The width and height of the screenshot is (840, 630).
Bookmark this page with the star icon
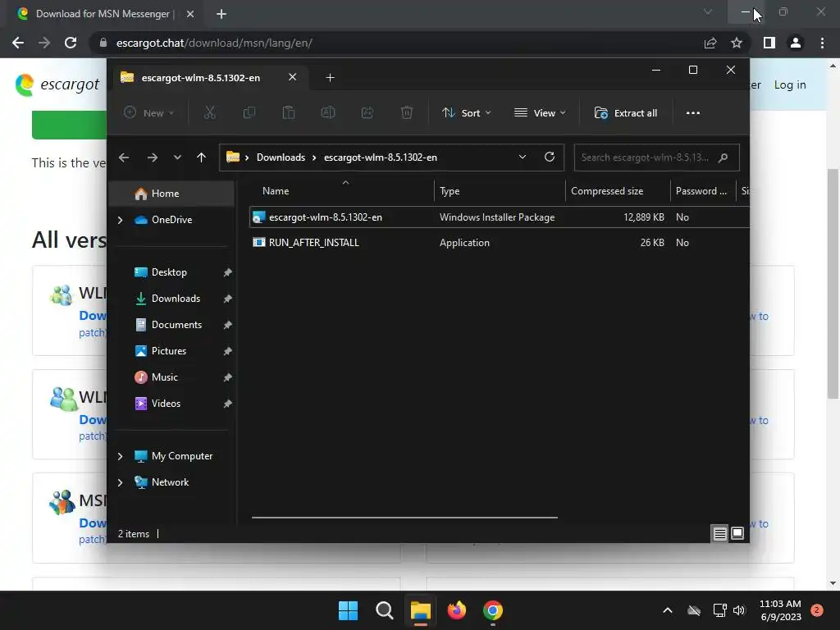click(737, 43)
